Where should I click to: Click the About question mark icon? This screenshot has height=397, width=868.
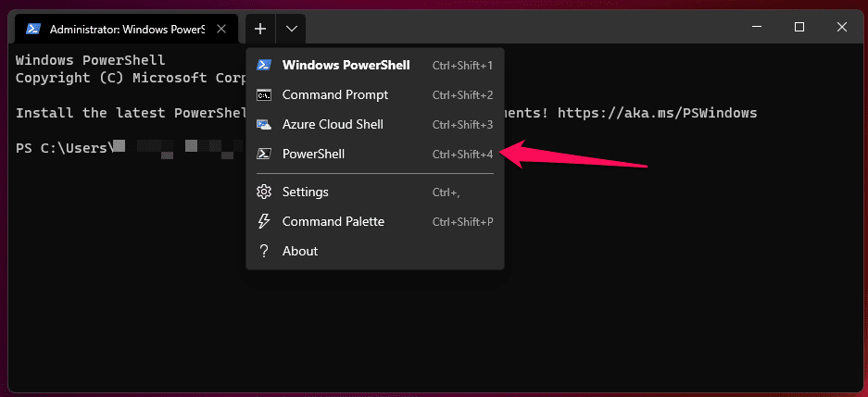(264, 251)
